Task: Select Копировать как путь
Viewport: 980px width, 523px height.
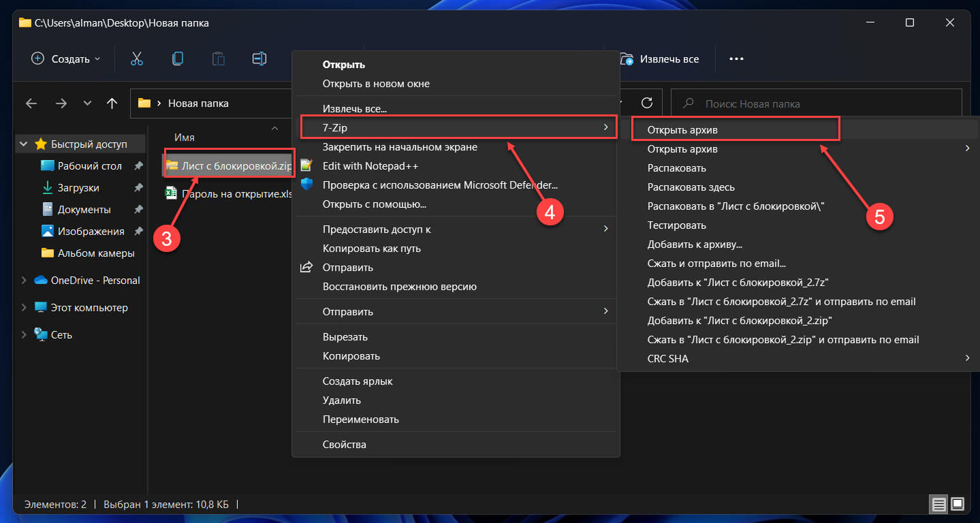Action: 456,249
